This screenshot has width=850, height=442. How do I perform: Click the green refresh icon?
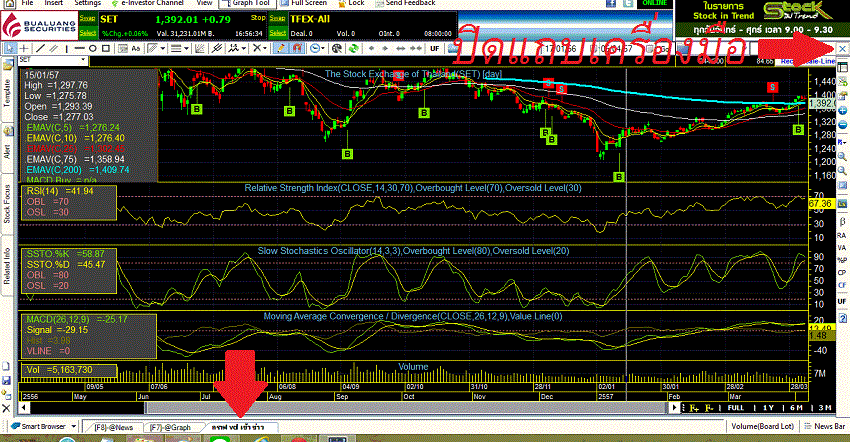tap(353, 49)
